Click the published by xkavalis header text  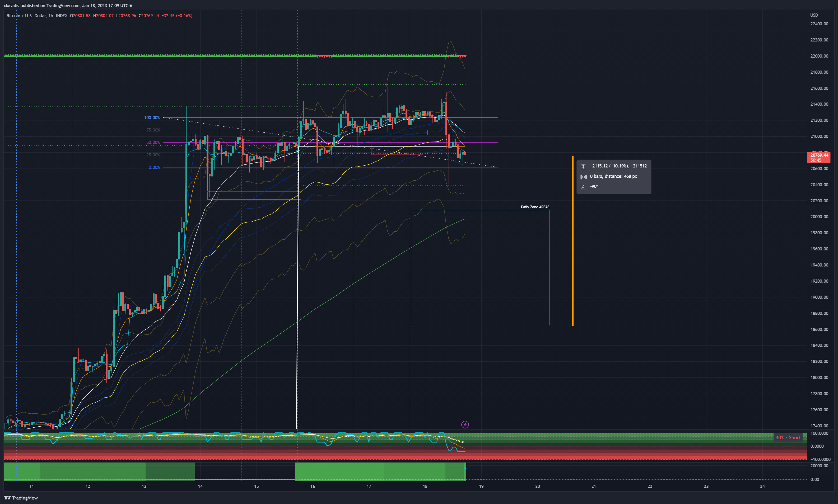point(68,6)
